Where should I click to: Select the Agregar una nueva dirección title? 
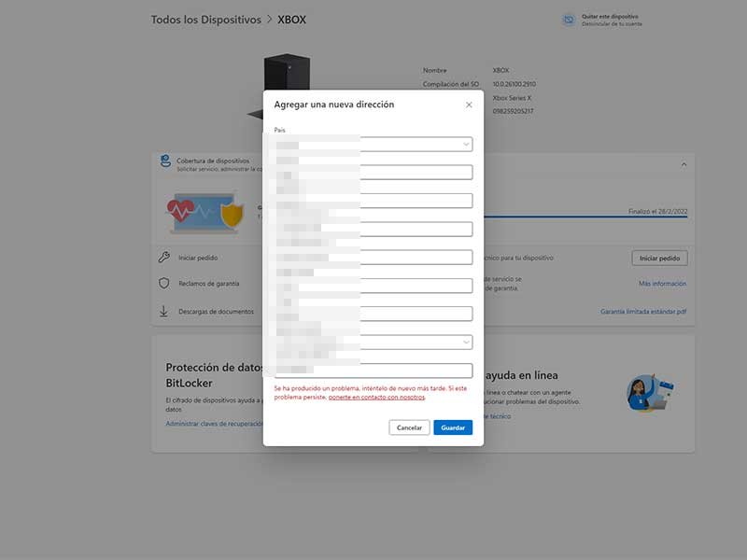pyautogui.click(x=334, y=105)
